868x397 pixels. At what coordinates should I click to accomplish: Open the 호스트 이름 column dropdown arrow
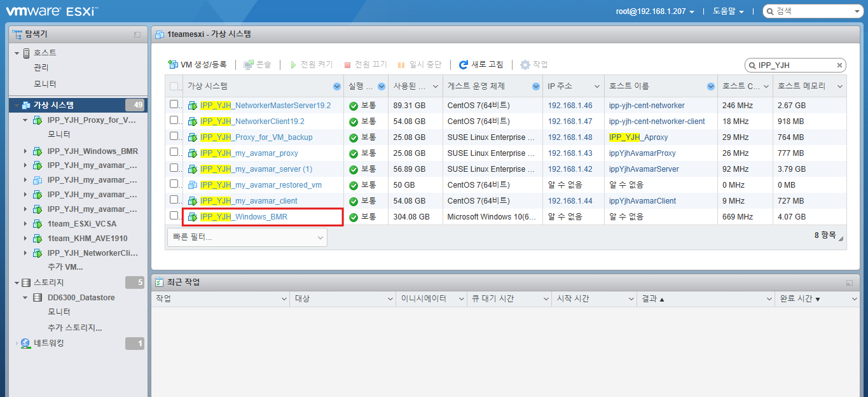[x=710, y=87]
